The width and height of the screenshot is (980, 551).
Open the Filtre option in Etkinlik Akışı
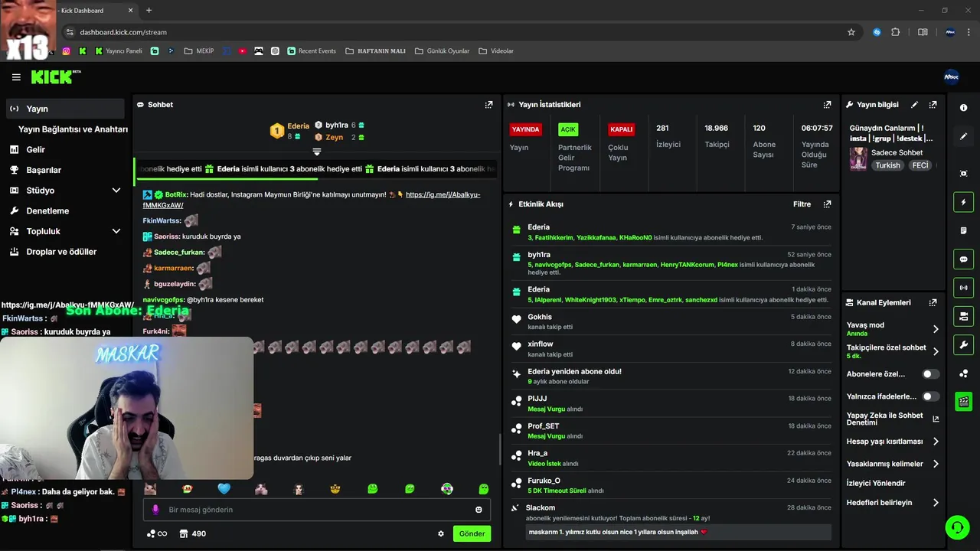pyautogui.click(x=802, y=204)
